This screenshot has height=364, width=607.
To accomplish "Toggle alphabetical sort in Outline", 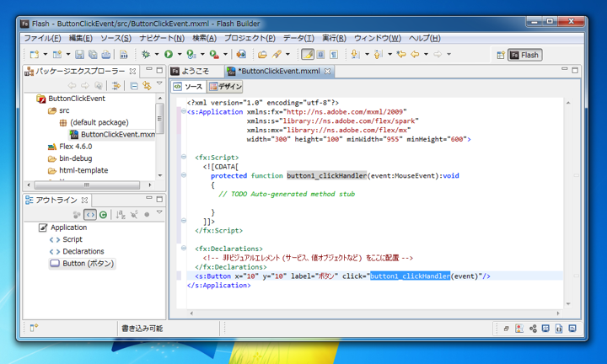I will (x=121, y=215).
